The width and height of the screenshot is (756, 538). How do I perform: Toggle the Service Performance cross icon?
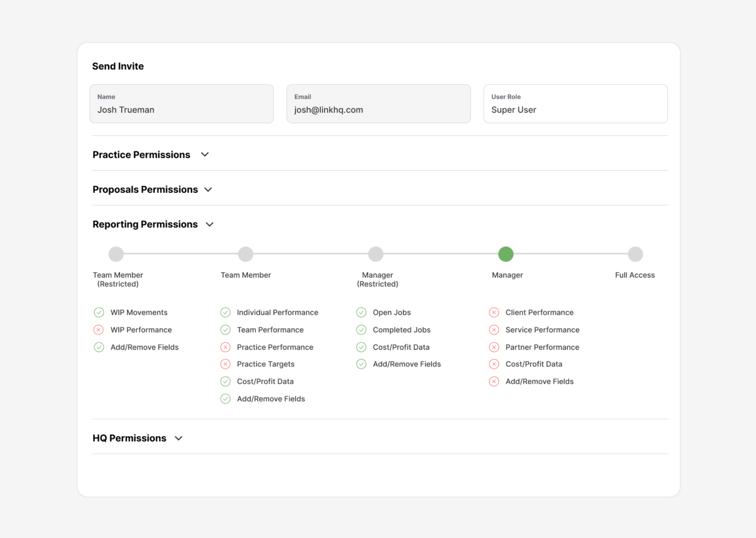[x=494, y=330]
